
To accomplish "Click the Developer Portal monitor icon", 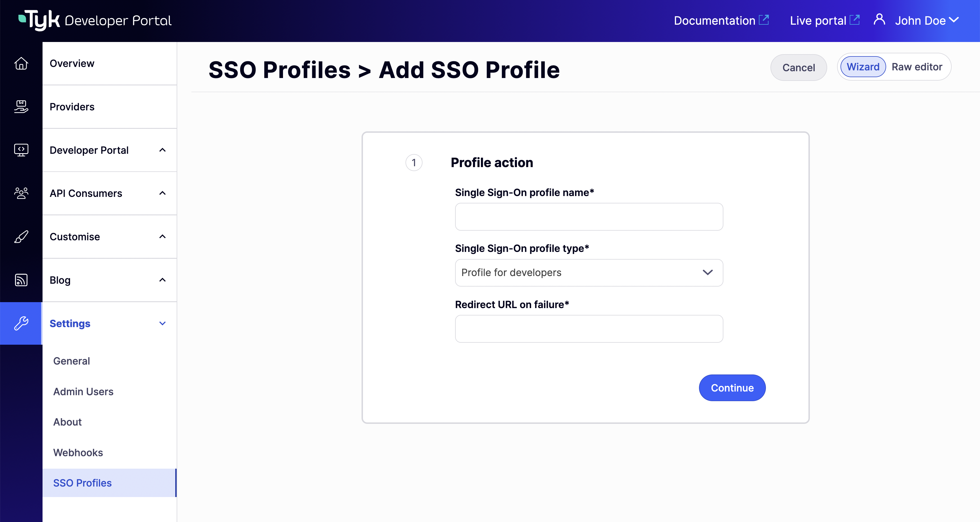I will tap(21, 150).
